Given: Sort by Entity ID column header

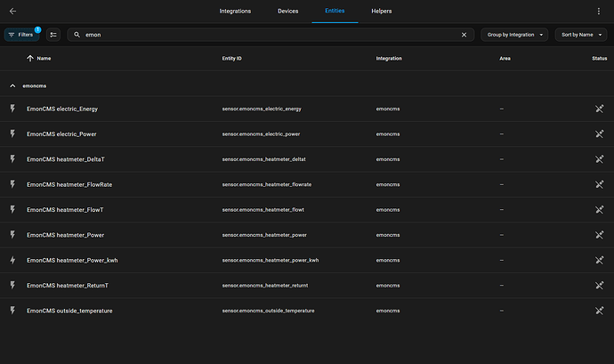Looking at the screenshot, I should 232,59.
